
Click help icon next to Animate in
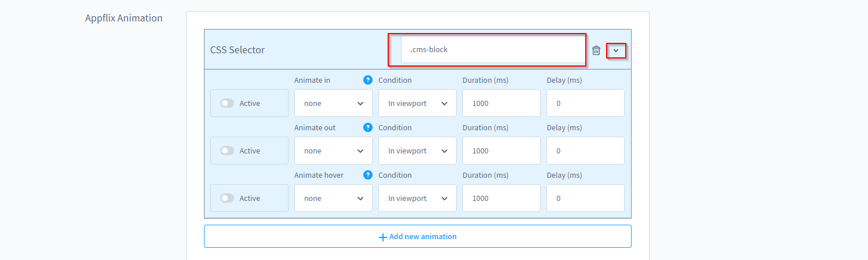pos(367,80)
